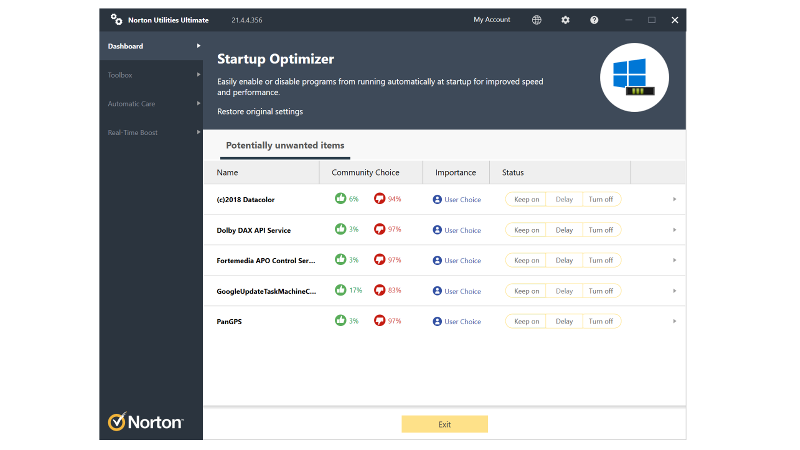Expand the Real-Time Boost sidebar arrow
The image size is (800, 450).
pyautogui.click(x=198, y=132)
